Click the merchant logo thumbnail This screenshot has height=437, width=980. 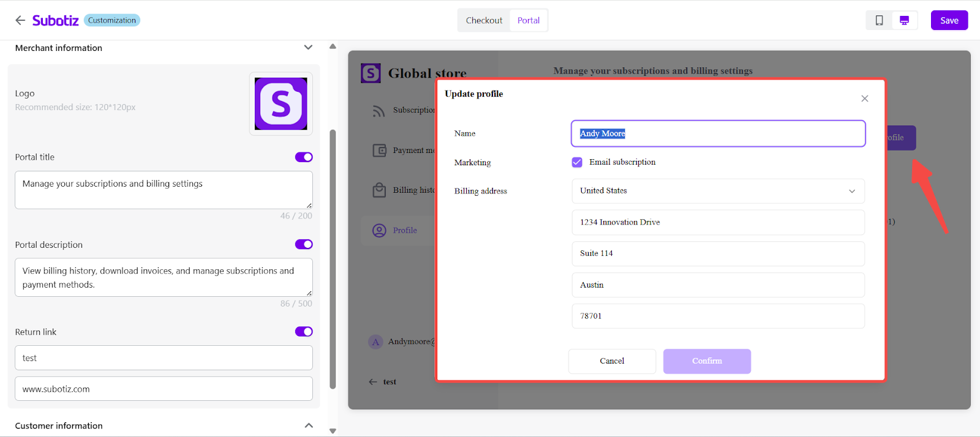click(281, 103)
